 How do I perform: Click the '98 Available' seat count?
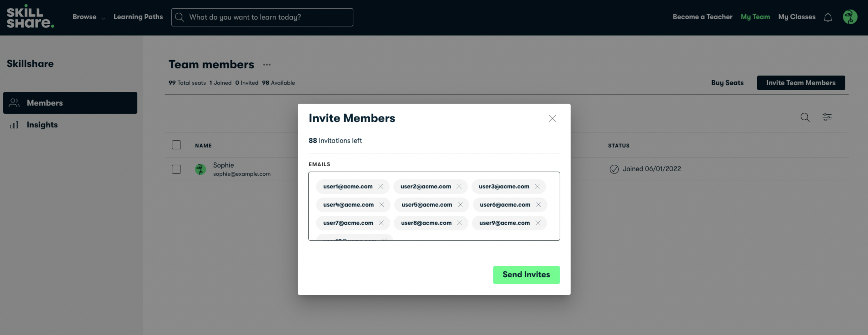click(278, 83)
